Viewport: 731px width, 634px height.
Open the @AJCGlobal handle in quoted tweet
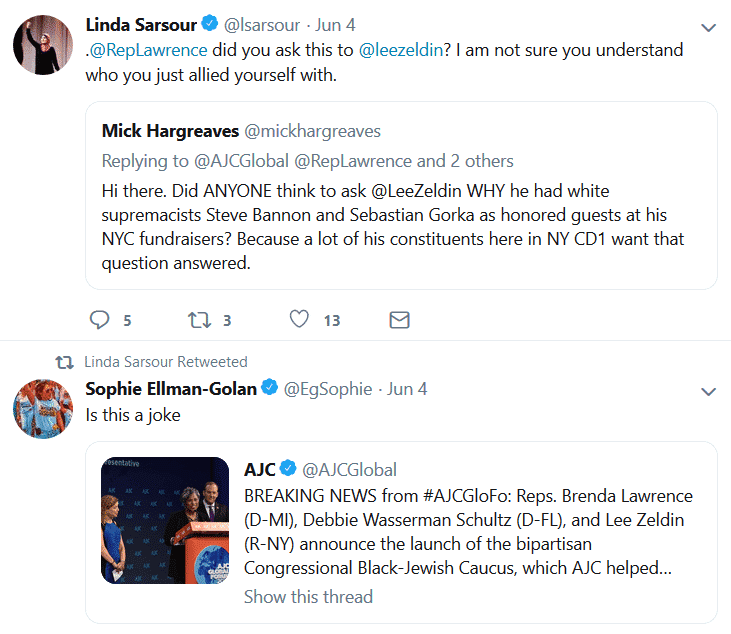(x=349, y=469)
